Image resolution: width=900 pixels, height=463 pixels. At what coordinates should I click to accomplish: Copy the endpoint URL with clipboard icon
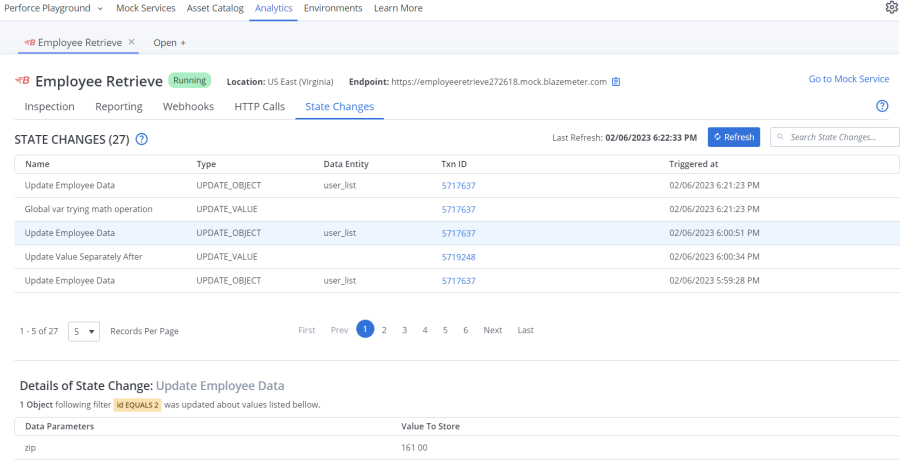tap(616, 82)
